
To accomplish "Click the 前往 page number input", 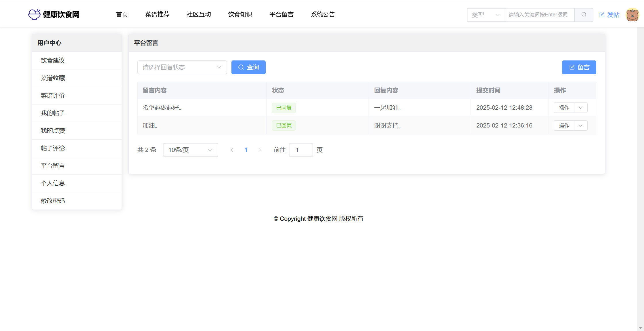I will (x=301, y=150).
